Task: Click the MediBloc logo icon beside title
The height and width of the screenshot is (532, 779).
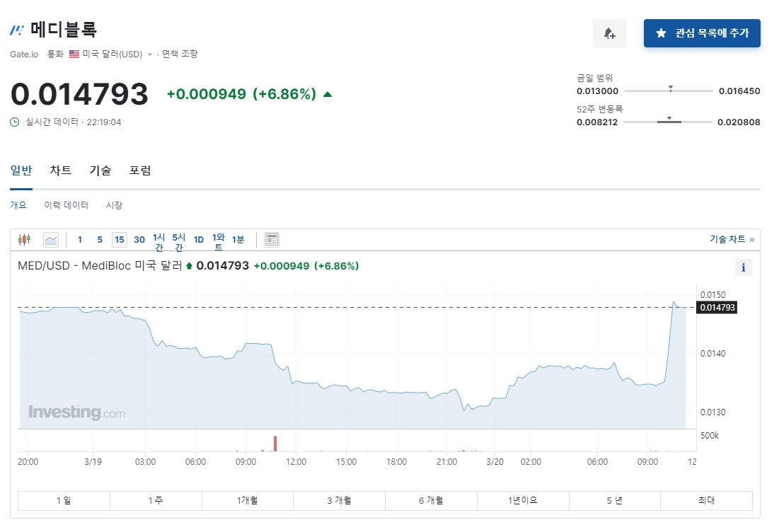Action: 17,30
